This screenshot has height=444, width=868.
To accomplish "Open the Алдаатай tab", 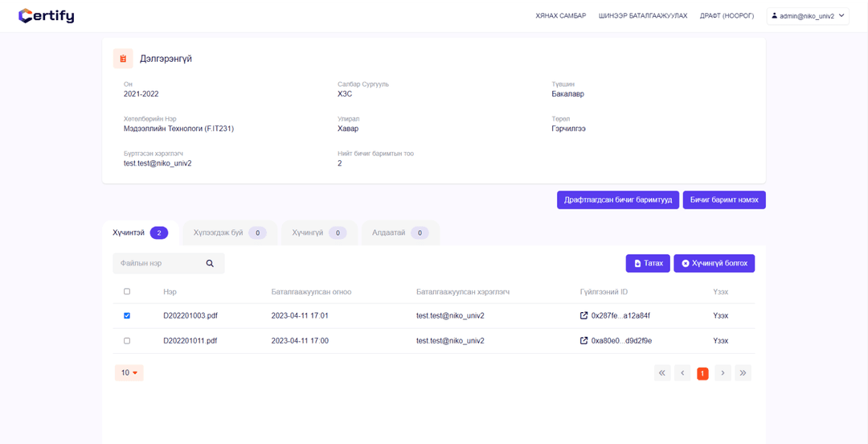I will pyautogui.click(x=399, y=232).
